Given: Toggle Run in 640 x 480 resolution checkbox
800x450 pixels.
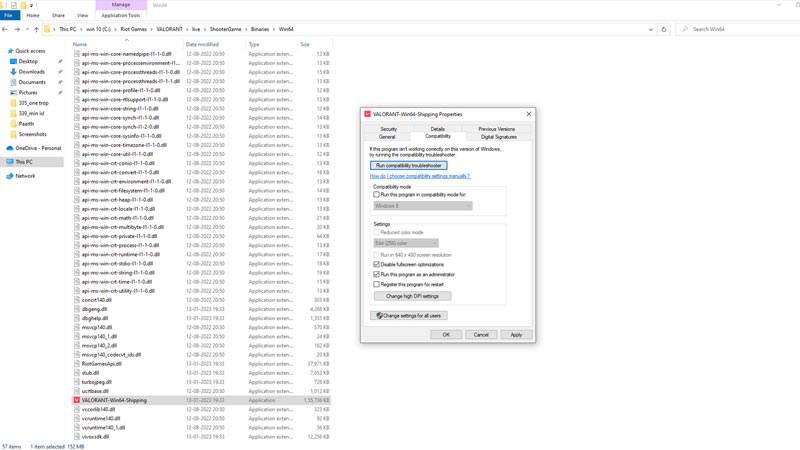Looking at the screenshot, I should click(x=377, y=255).
